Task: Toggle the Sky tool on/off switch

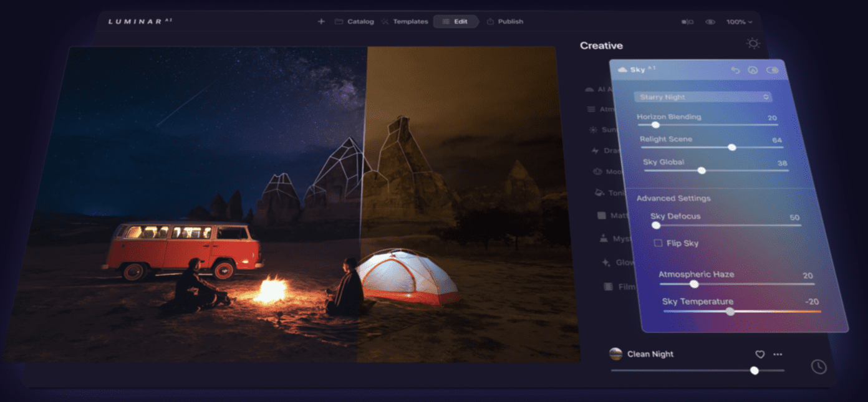Action: 773,70
